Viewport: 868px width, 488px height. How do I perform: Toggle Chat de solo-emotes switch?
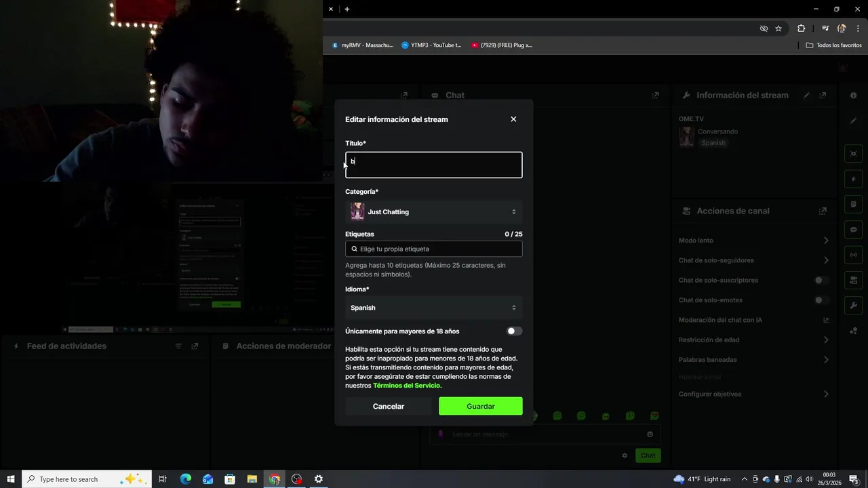coord(821,300)
